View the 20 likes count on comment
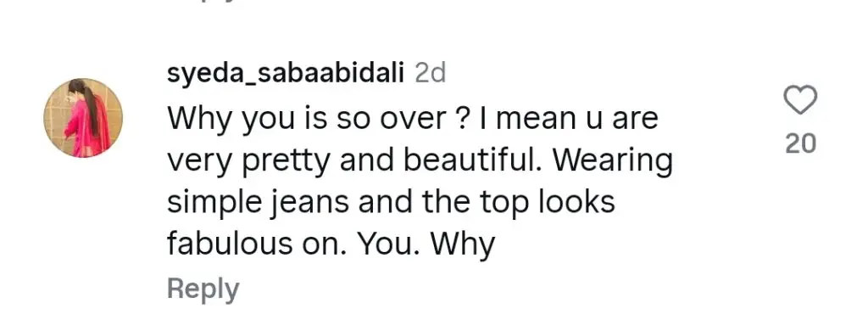This screenshot has height=331, width=868. [x=801, y=144]
